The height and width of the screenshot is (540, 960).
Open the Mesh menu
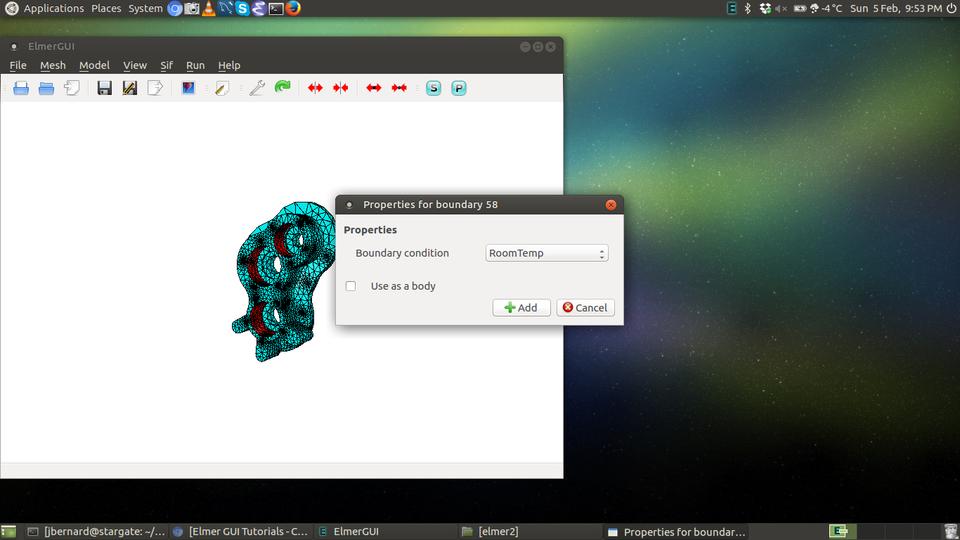click(53, 65)
